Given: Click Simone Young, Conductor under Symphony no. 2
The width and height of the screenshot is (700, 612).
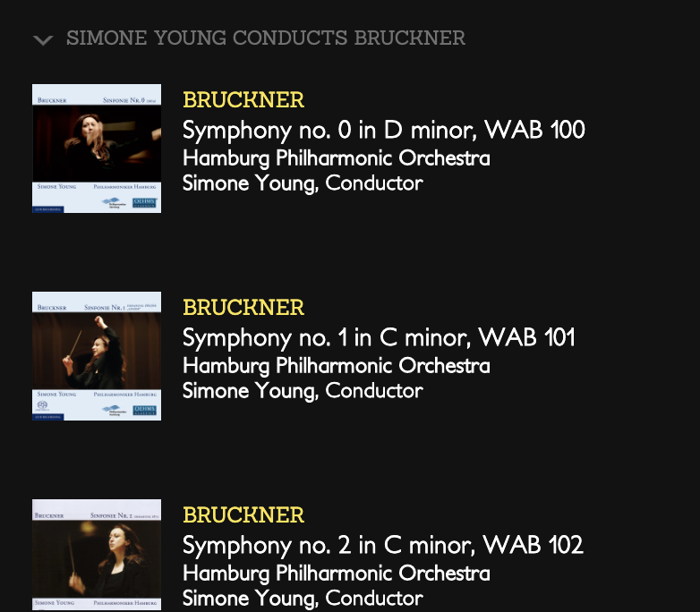Looking at the screenshot, I should tap(303, 598).
